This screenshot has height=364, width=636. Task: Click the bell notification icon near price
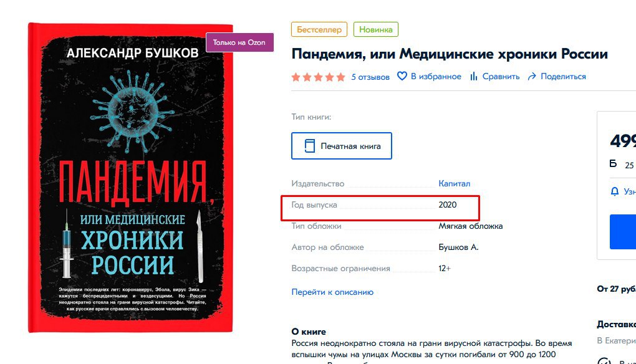615,191
